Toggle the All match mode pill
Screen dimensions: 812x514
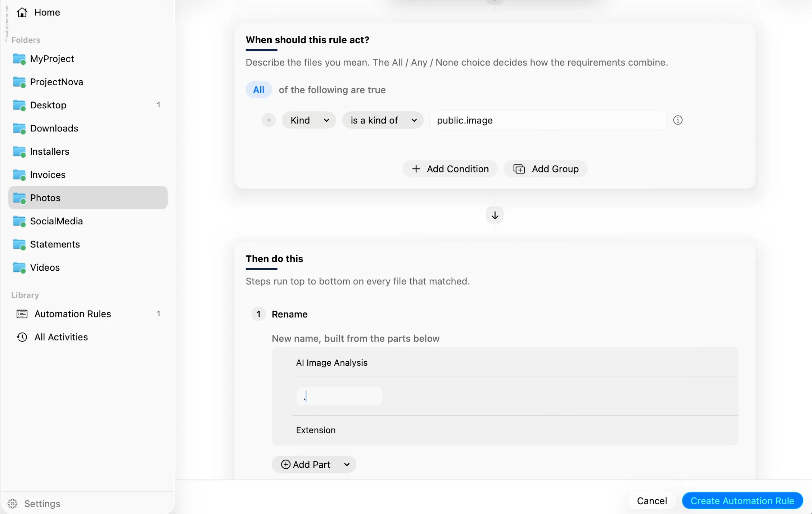click(x=258, y=90)
